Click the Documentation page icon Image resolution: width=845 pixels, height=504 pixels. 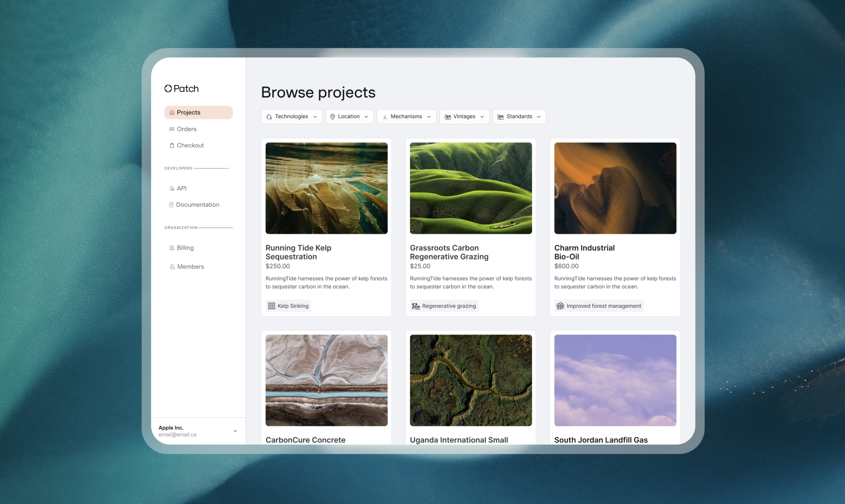pos(171,205)
